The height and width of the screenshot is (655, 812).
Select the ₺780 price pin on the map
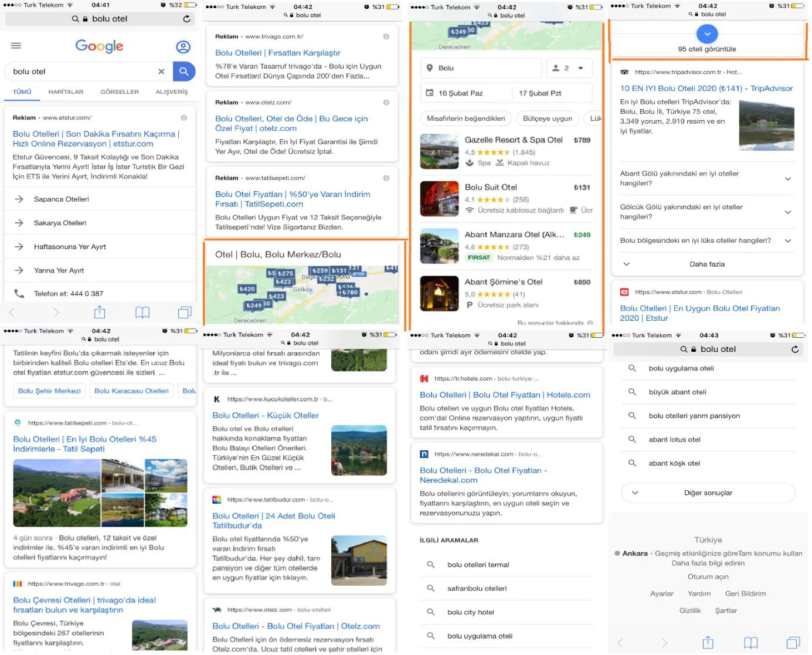tap(350, 292)
